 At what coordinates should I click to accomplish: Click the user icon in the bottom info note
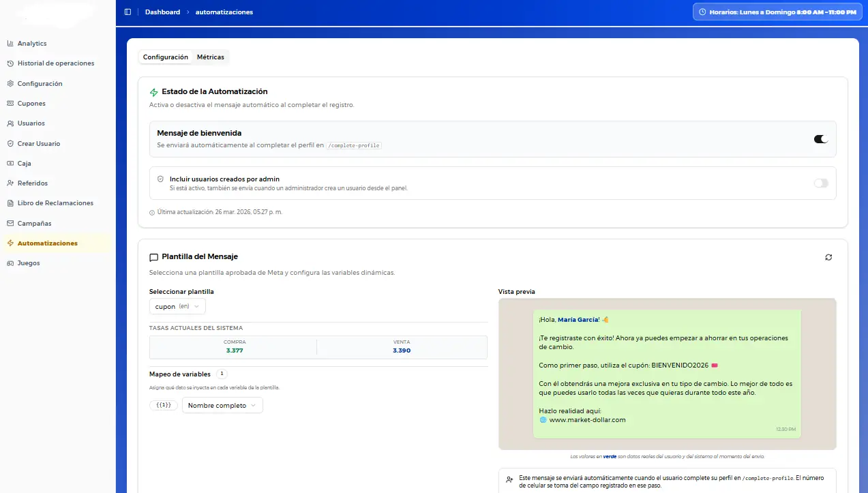(x=509, y=479)
